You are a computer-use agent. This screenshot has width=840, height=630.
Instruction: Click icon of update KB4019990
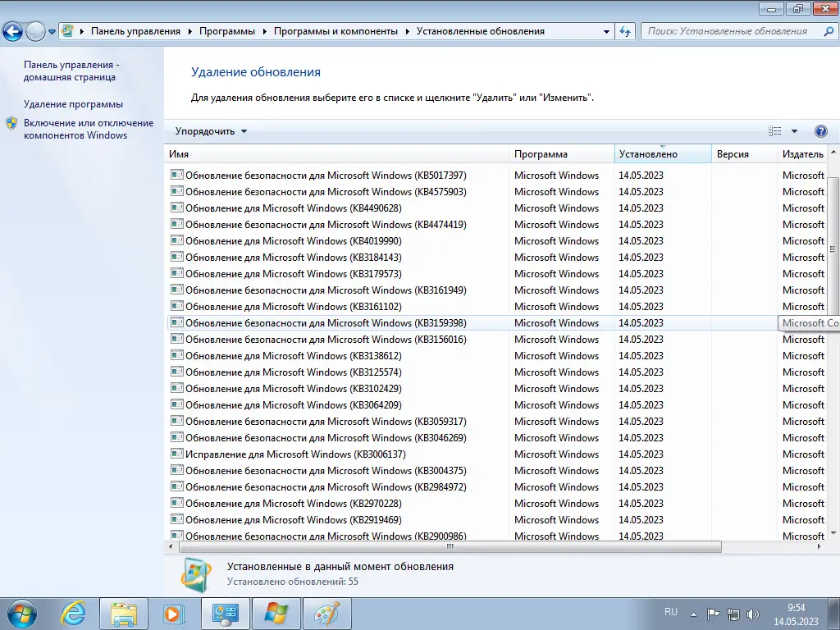[x=177, y=240]
